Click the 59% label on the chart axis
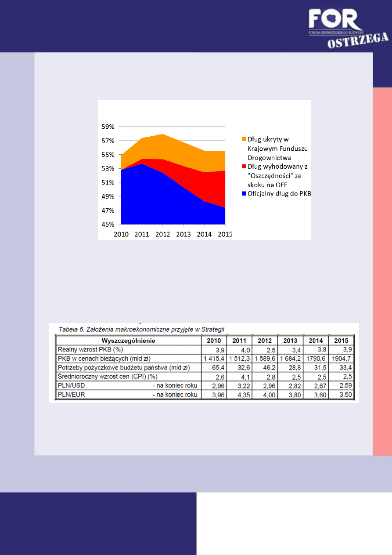 108,127
